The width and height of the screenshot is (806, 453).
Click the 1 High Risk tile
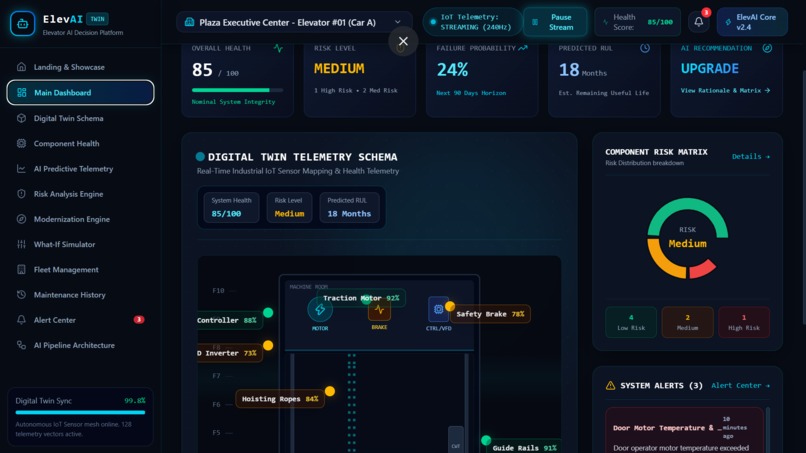click(743, 322)
